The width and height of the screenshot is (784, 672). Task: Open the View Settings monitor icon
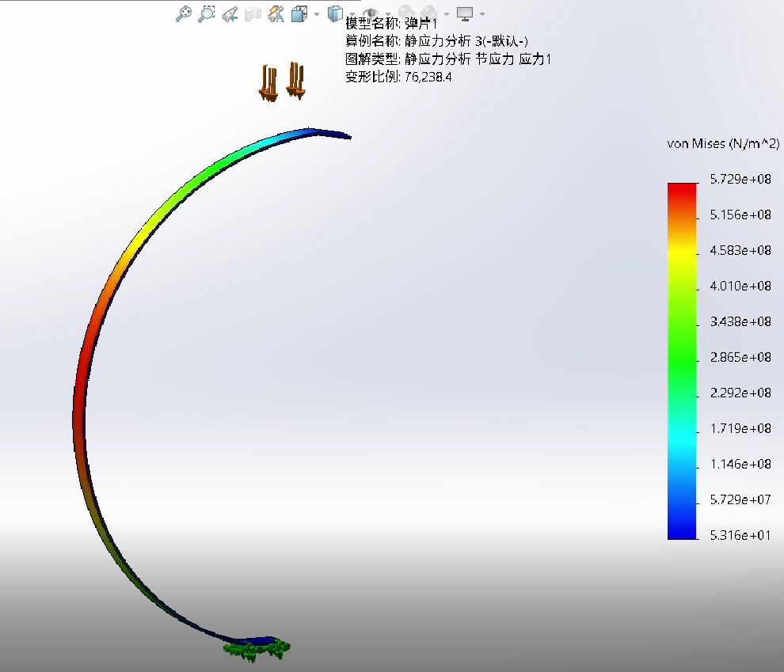tap(465, 13)
